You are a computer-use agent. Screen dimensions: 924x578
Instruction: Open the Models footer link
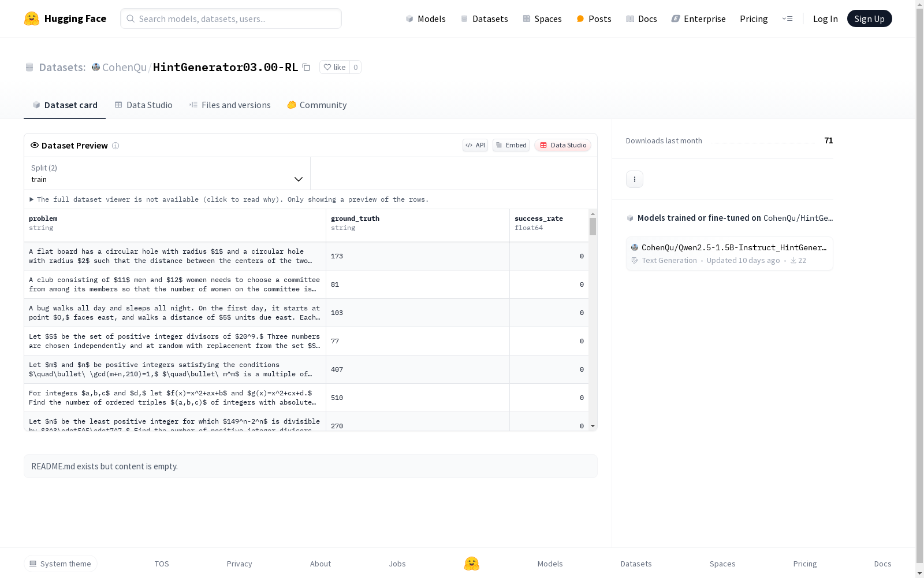550,564
